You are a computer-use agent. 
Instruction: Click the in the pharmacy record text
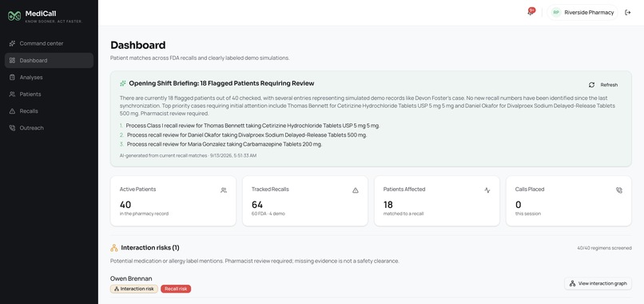(144, 214)
